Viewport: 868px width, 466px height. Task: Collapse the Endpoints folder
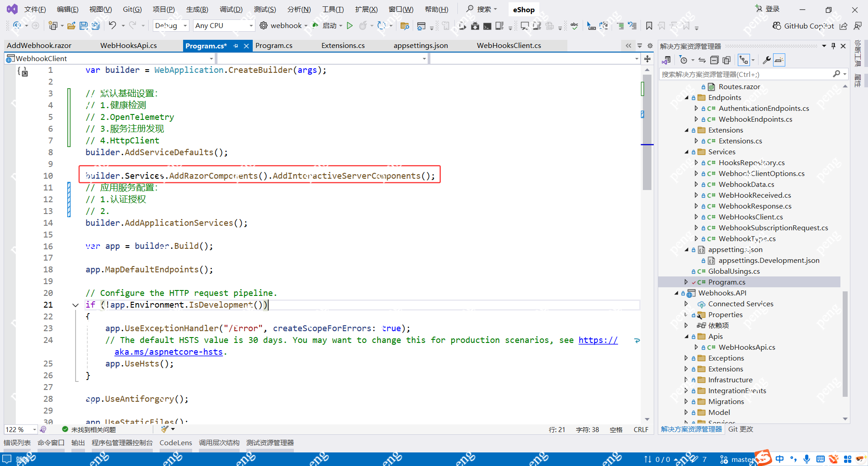click(687, 98)
